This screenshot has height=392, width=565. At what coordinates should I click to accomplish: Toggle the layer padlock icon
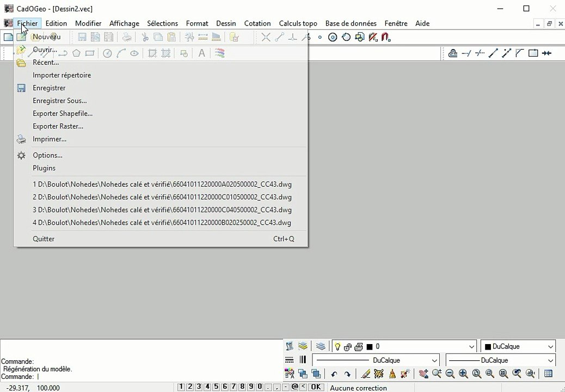tap(348, 347)
